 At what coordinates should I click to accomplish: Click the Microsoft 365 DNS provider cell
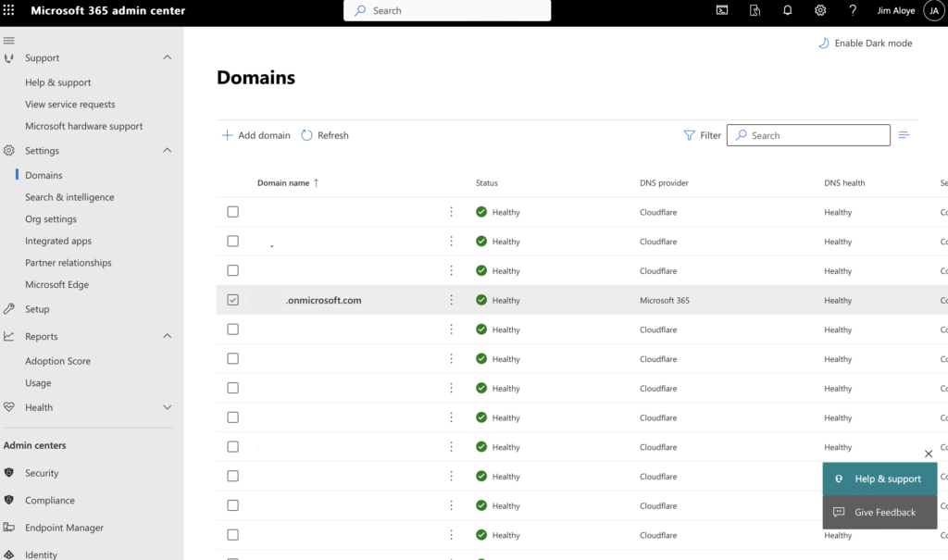pyautogui.click(x=665, y=300)
